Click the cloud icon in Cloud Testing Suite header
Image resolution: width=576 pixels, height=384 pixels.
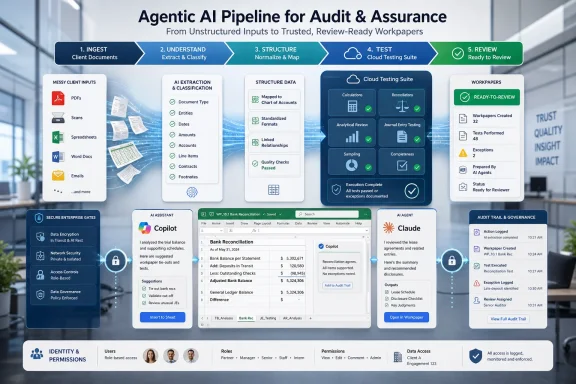(x=353, y=79)
